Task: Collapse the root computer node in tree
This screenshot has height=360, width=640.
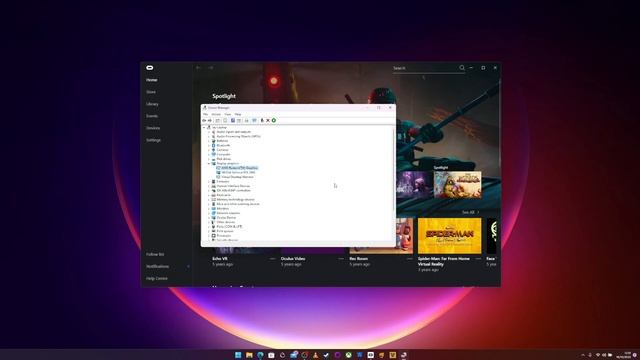Action: click(204, 127)
